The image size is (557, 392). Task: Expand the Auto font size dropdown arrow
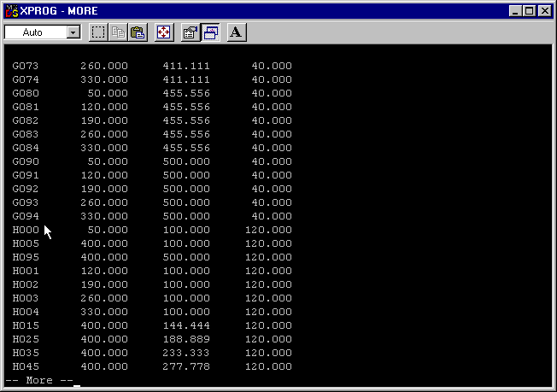(x=73, y=32)
